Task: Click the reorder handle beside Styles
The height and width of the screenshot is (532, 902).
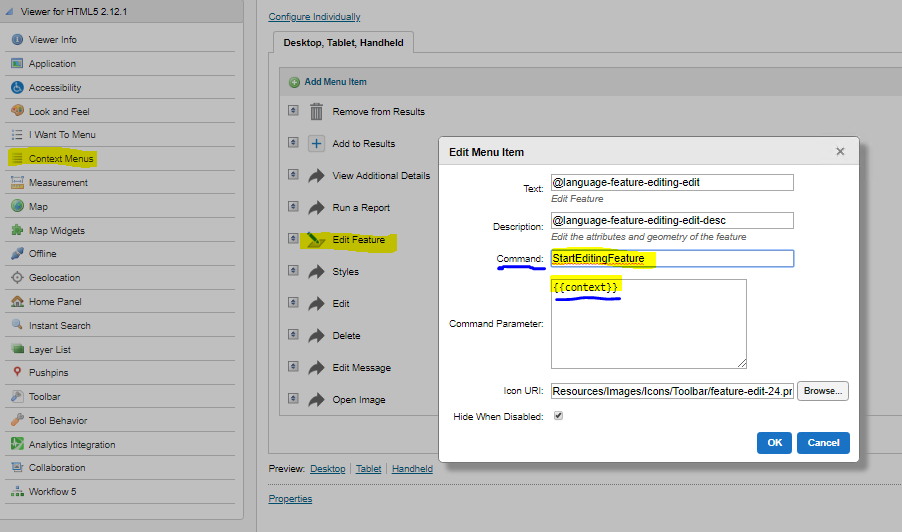Action: click(x=293, y=270)
